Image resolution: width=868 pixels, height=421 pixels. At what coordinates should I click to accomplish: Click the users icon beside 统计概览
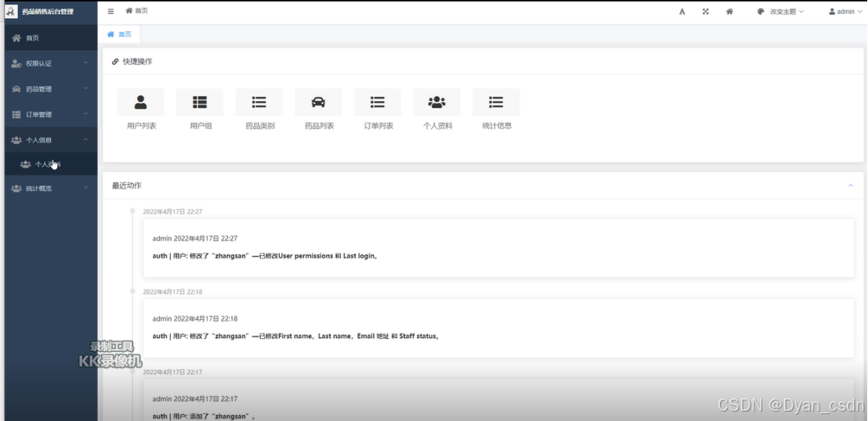coord(16,189)
